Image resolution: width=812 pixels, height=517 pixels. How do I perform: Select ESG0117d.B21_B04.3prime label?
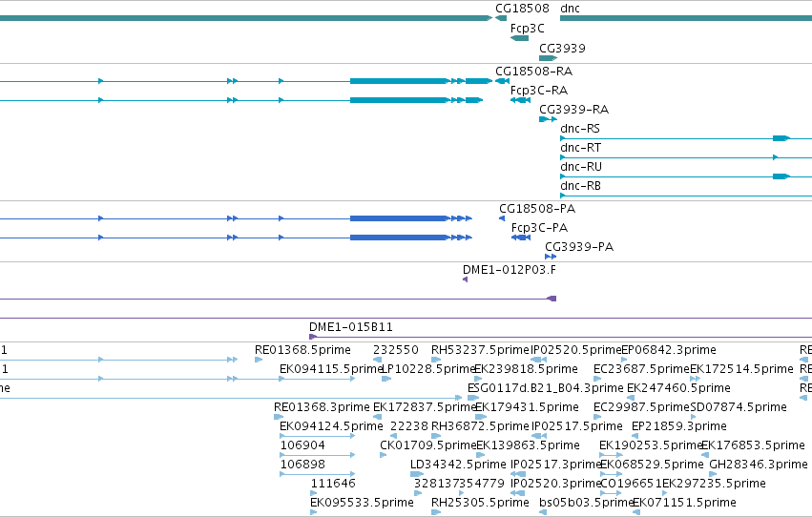pos(545,388)
